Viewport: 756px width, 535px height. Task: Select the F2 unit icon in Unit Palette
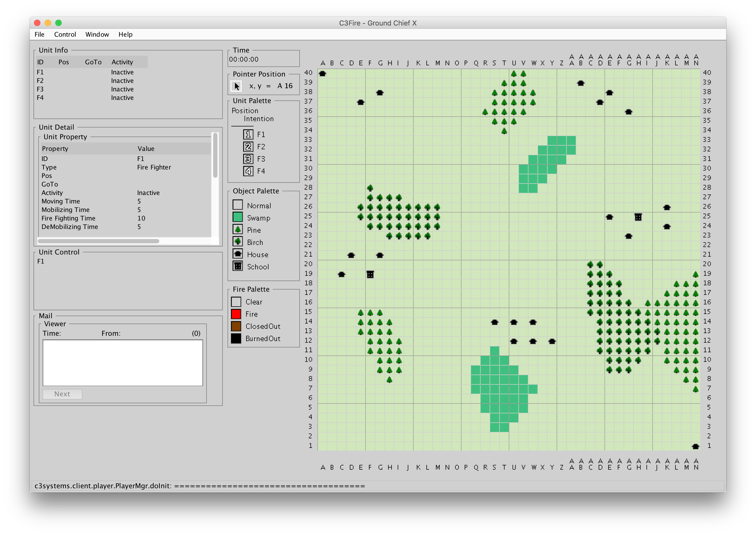(248, 147)
